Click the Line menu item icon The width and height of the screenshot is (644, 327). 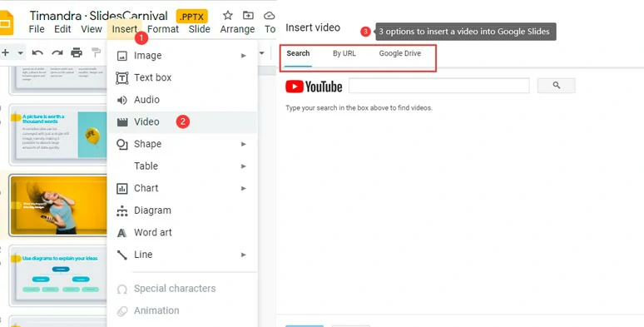tap(122, 255)
